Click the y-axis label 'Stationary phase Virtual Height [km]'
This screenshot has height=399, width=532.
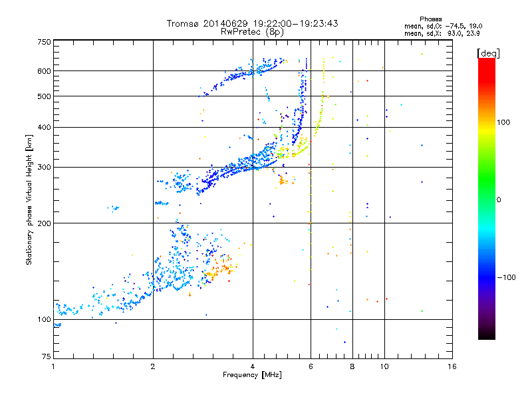(29, 199)
